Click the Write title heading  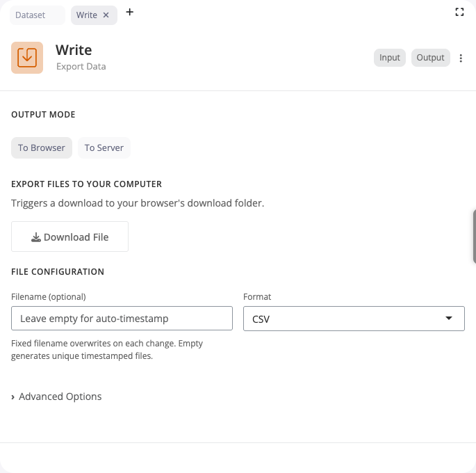[x=74, y=50]
